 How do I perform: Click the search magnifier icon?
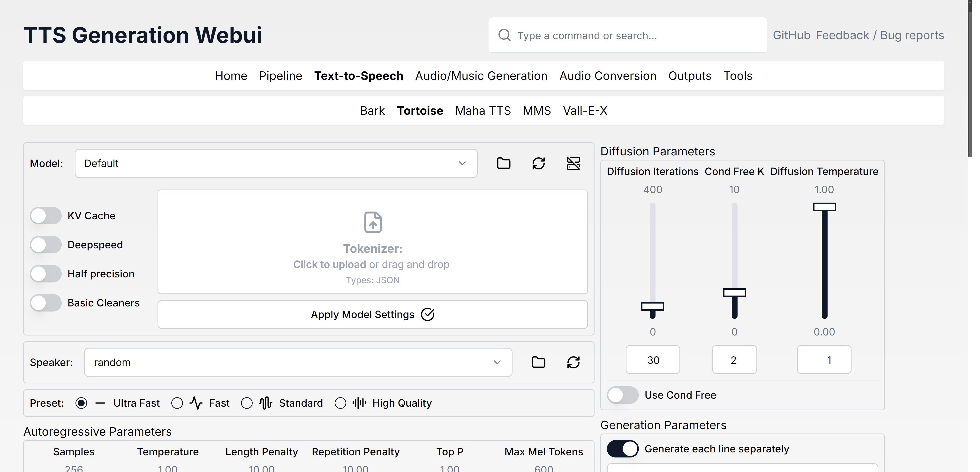click(505, 35)
